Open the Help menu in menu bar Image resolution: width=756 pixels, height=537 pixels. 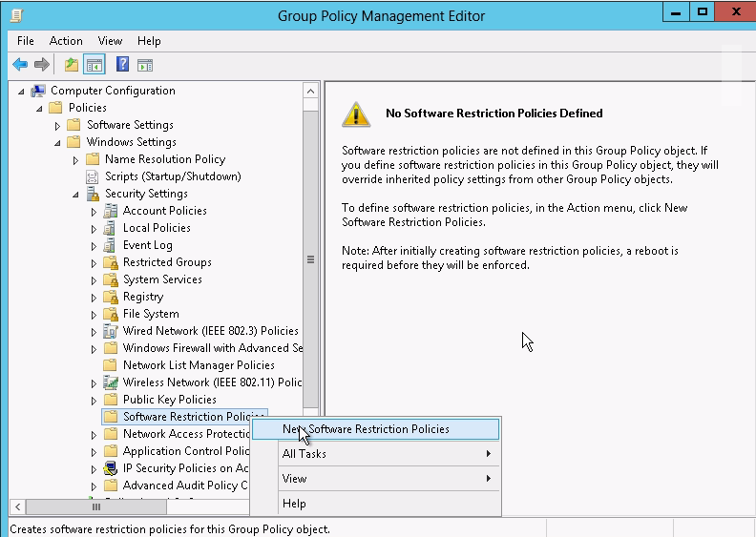click(149, 41)
